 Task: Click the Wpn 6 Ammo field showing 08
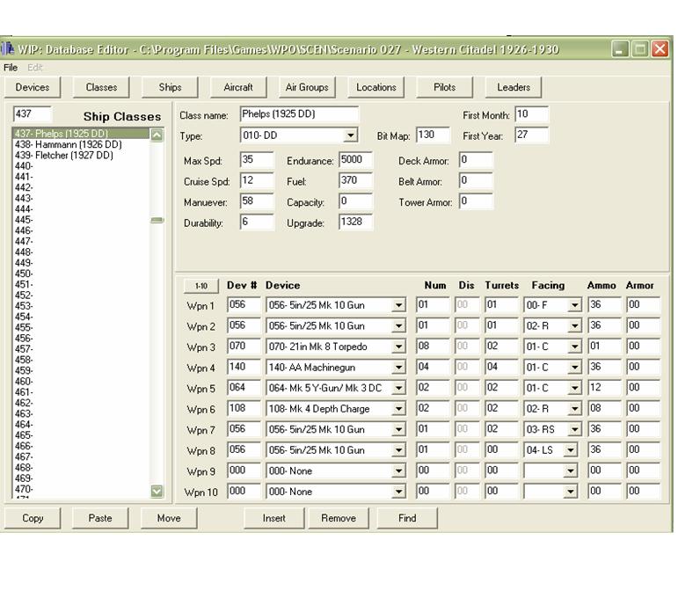(604, 408)
